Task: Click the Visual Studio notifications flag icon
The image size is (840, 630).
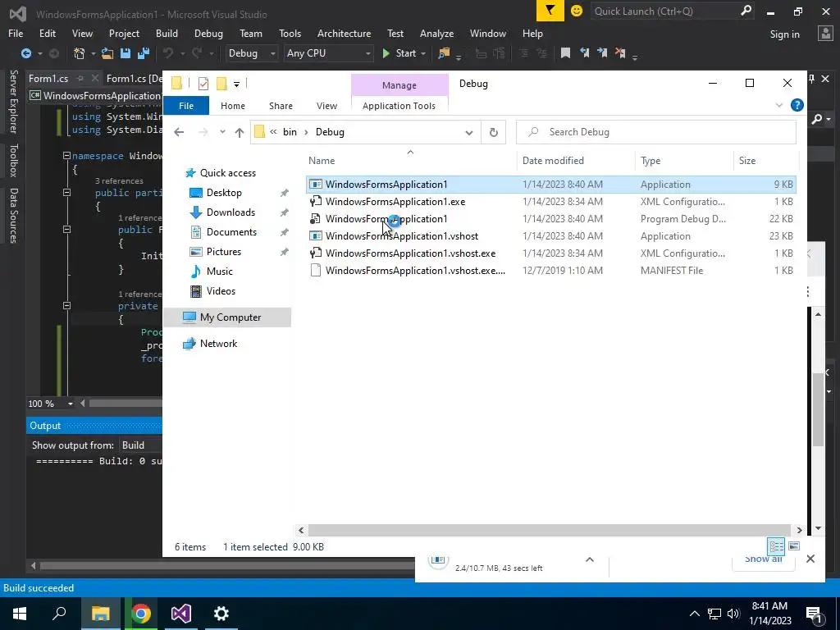Action: (x=550, y=11)
